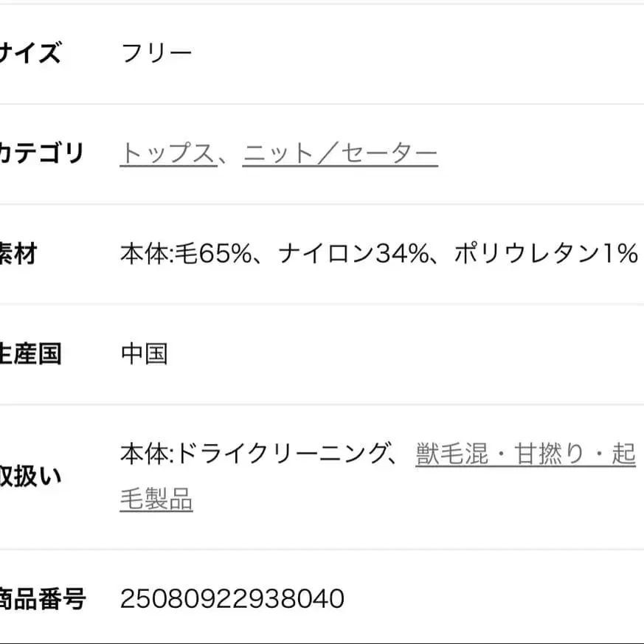Image resolution: width=644 pixels, height=644 pixels.
Task: Click the フリー size value
Action: tap(156, 53)
